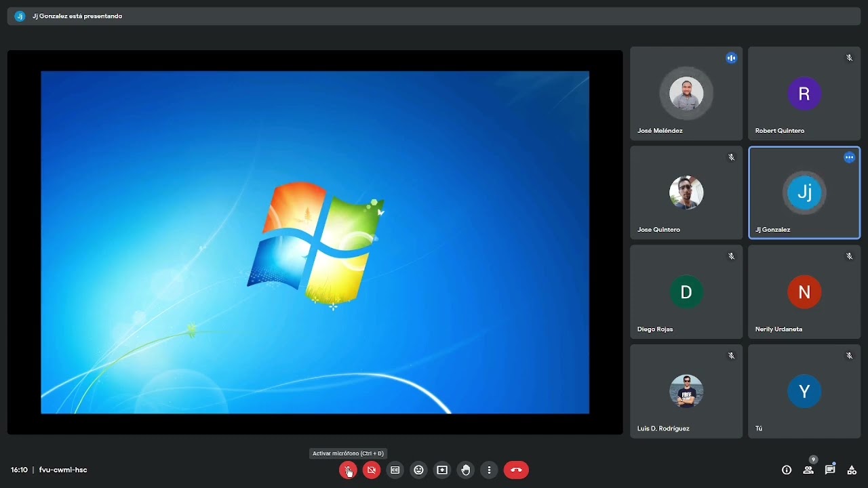Screen dimensions: 868x488
Task: Open the more options three-dot menu
Action: (x=489, y=470)
